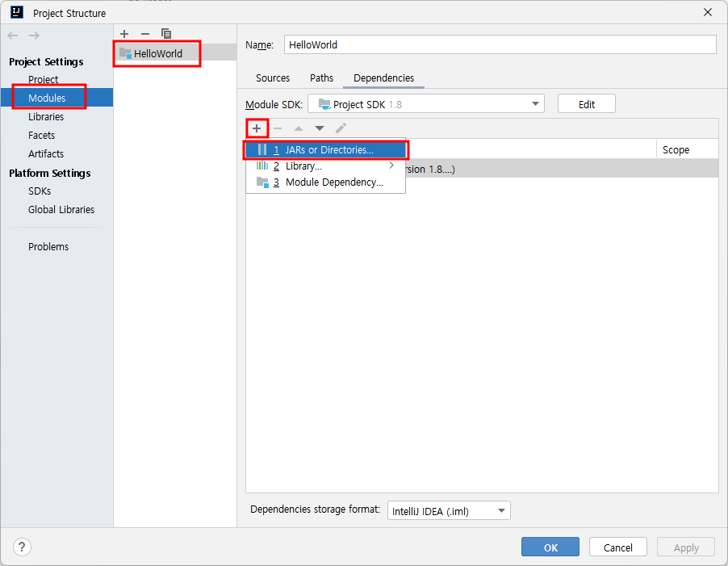Expand the Library submenu arrow
The height and width of the screenshot is (566, 728).
point(391,166)
